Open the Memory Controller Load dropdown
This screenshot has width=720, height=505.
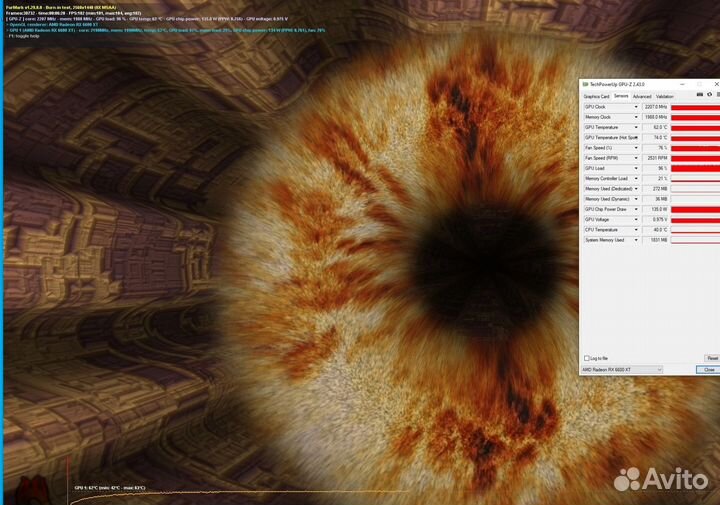point(636,179)
